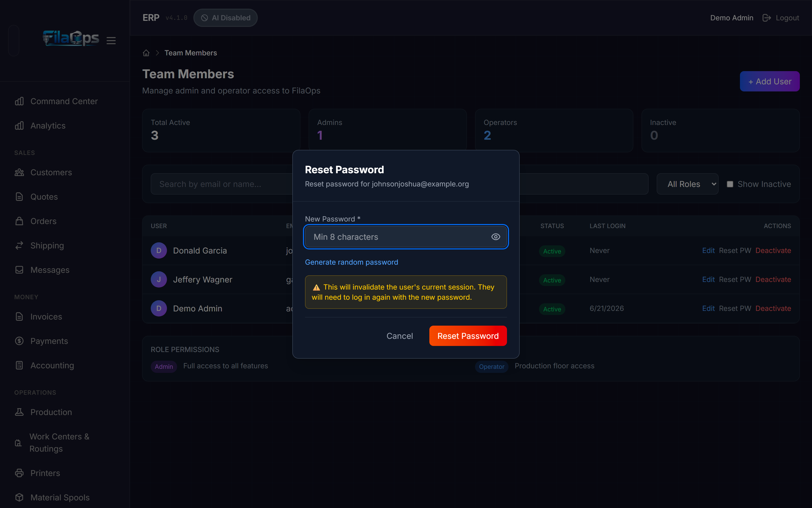Click the Command Center sidebar icon

(19, 101)
